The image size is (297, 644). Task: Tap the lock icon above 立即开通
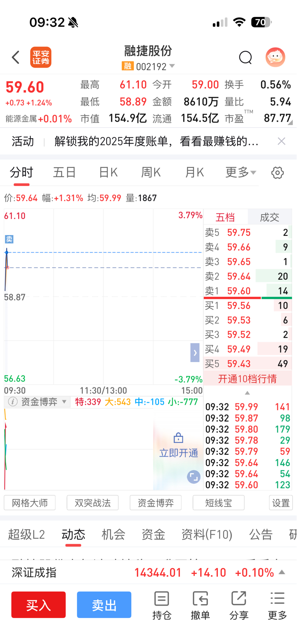pos(178,438)
